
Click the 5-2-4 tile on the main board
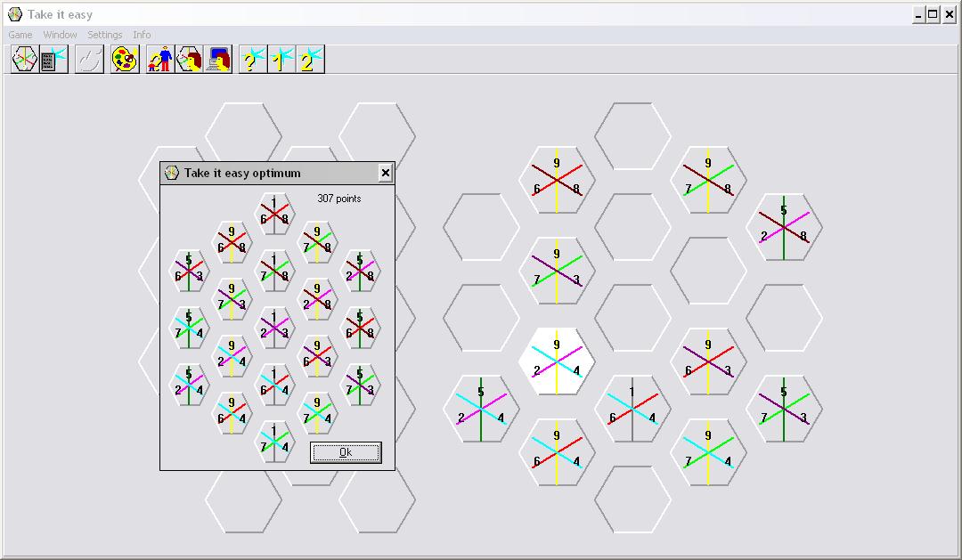[482, 409]
